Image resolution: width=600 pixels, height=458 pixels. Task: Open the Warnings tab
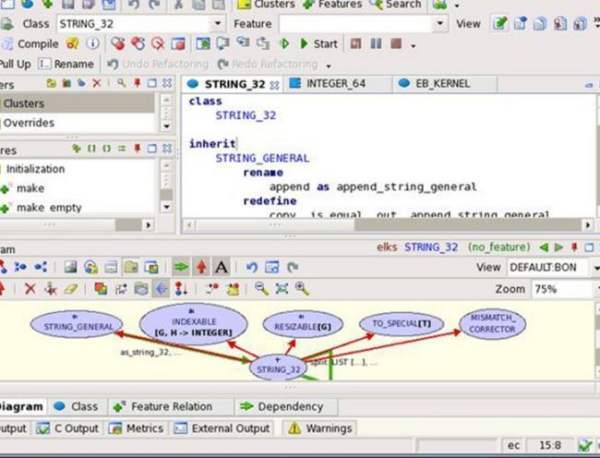pos(320,428)
